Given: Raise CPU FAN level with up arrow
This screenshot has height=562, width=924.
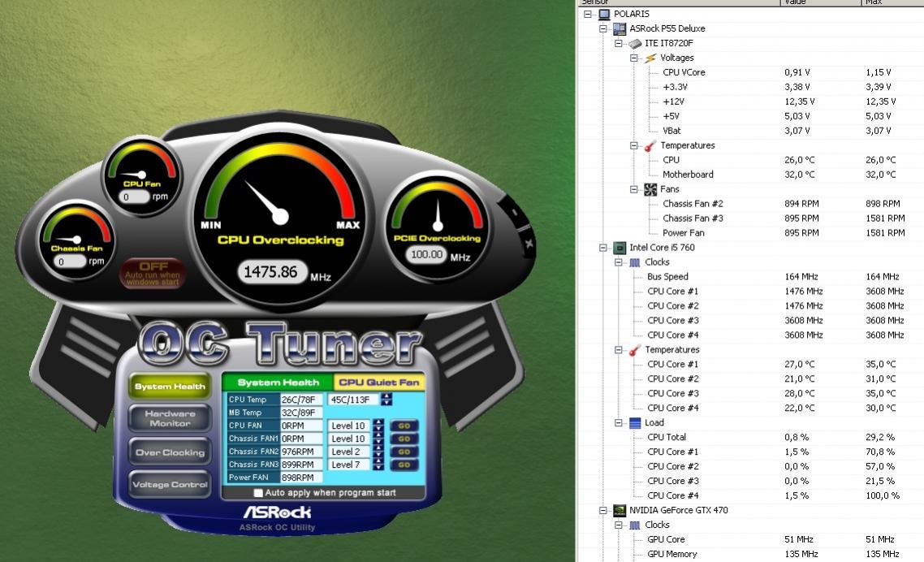Looking at the screenshot, I should tap(378, 422).
